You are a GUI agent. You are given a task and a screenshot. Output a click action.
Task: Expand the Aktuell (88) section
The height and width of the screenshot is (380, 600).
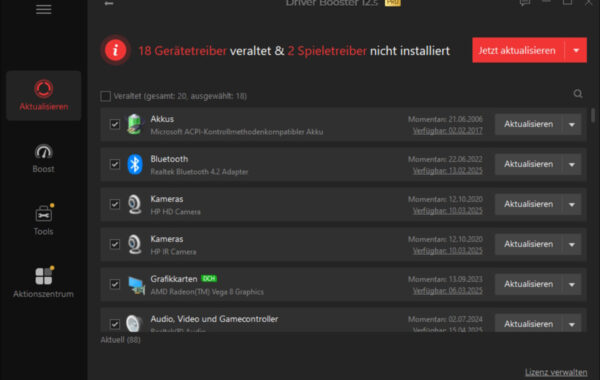point(120,340)
